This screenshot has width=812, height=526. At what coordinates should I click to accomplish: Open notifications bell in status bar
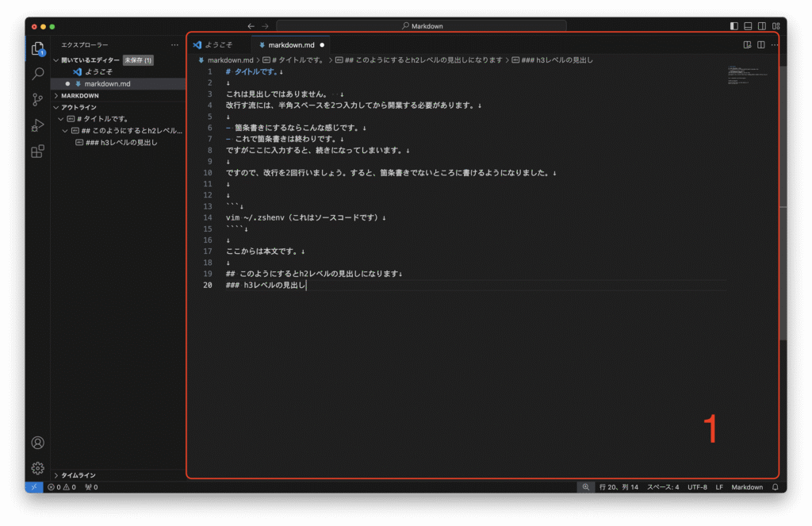776,487
